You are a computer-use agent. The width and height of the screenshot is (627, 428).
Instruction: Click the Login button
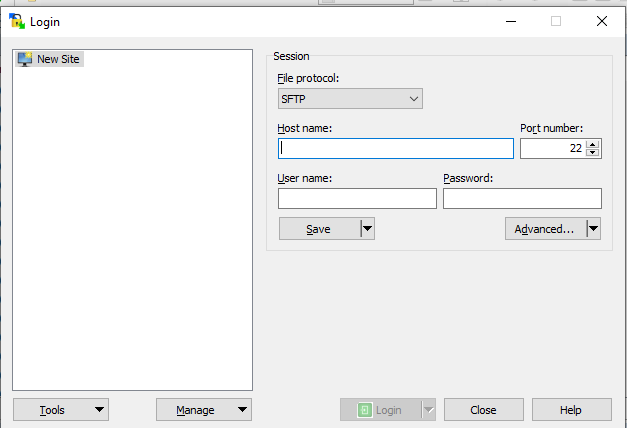coord(380,410)
